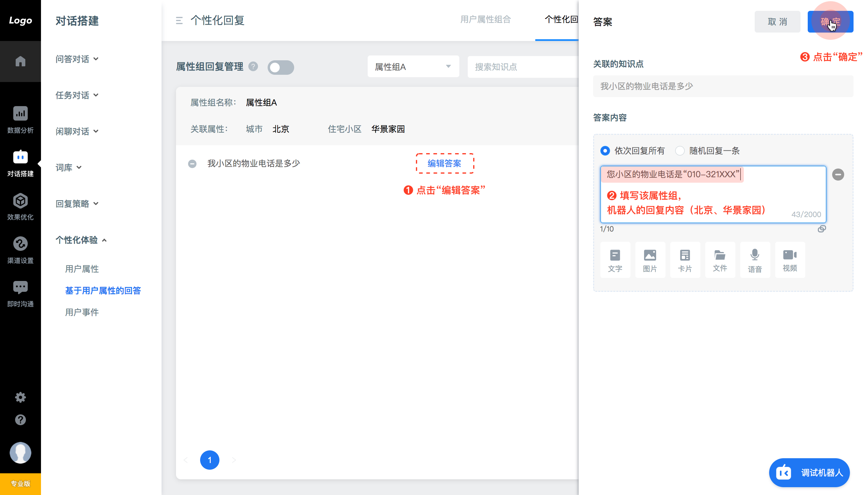Screen dimensions: 868x495
Task: Add 文件 file answer type
Action: coord(720,260)
